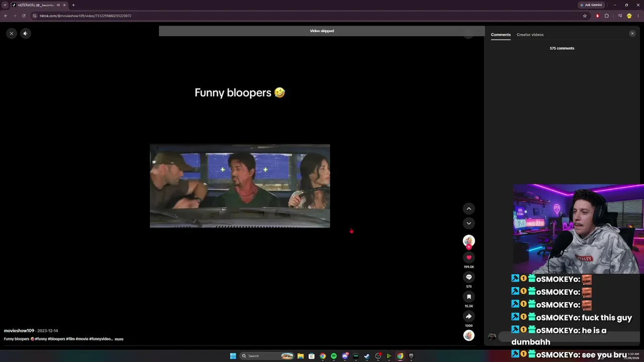Click the 'fuck this guy' chat message

click(x=607, y=318)
